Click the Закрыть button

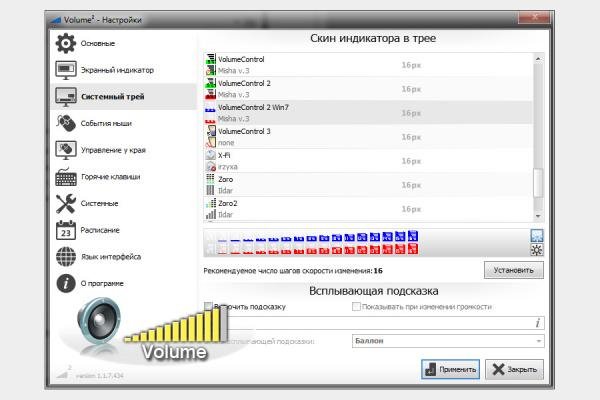click(514, 369)
